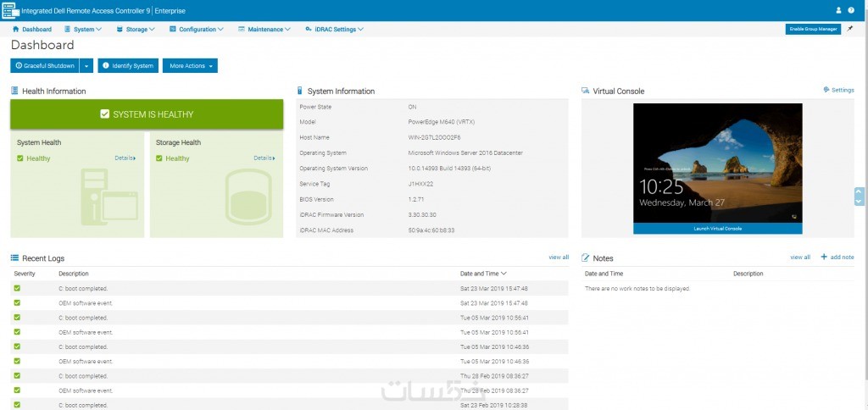Open the Maintenance menu
The height and width of the screenshot is (410, 868).
pos(264,30)
